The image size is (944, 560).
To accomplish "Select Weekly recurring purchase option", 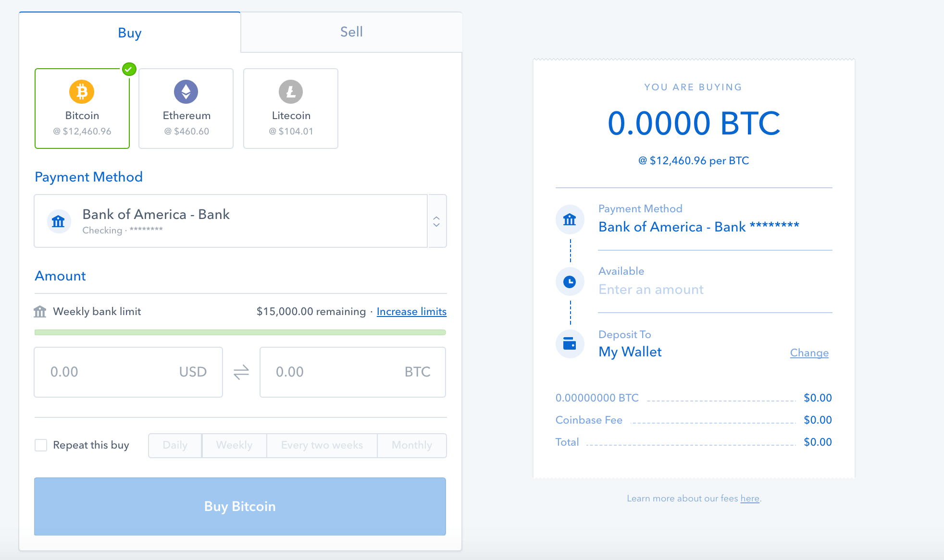I will 234,444.
